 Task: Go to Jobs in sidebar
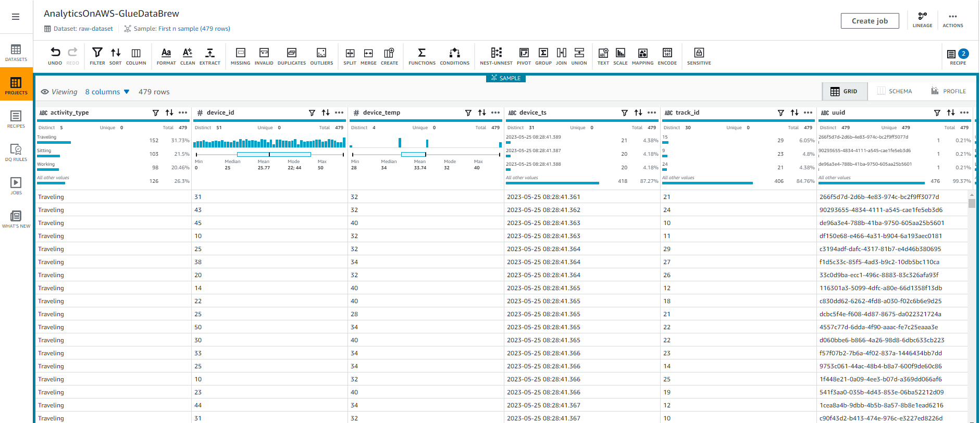tap(16, 186)
